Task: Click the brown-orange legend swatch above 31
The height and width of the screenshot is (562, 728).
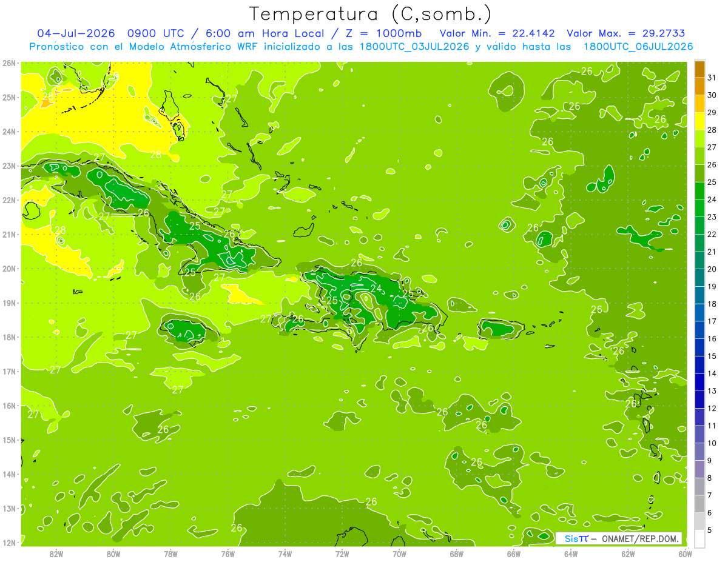Action: [699, 69]
